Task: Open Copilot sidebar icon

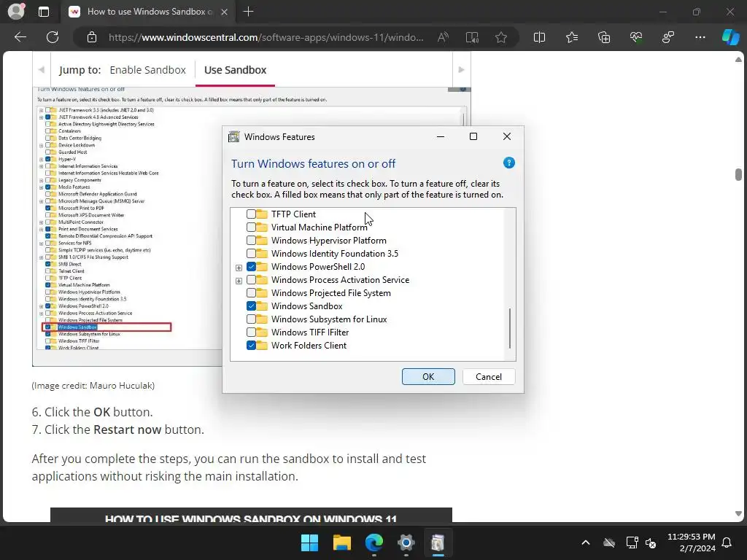Action: (x=730, y=37)
